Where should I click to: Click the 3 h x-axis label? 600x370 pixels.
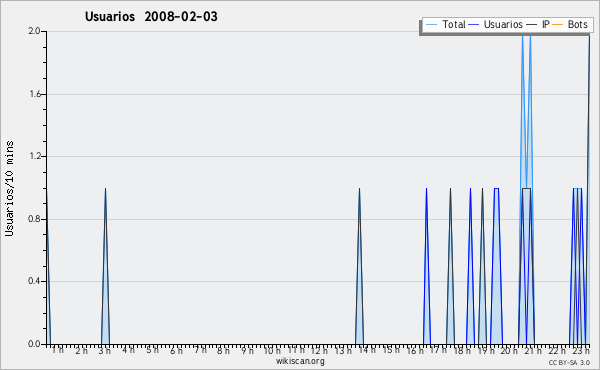point(105,350)
